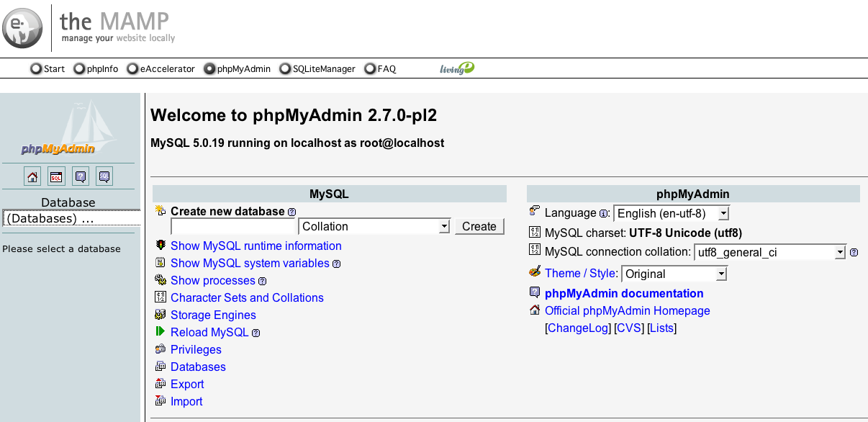Open Show MySQL runtime information link
This screenshot has width=868, height=422.
click(x=256, y=246)
